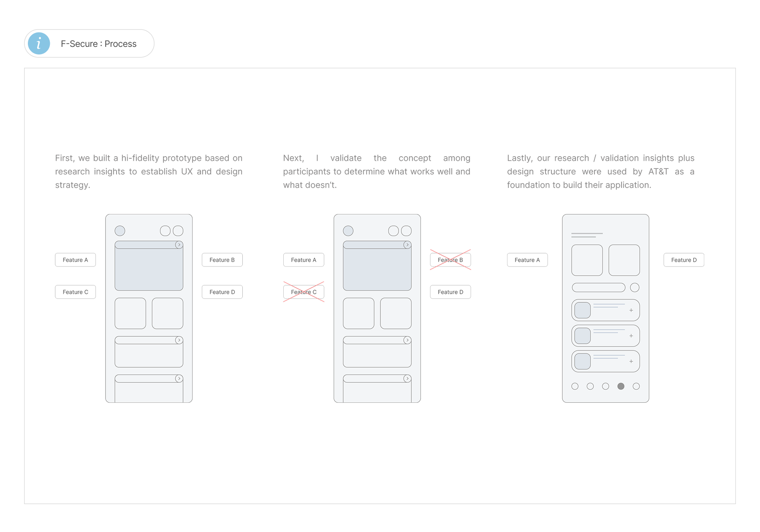Screen dimensions: 760x532
Task: Select the crossed-out Feature B label
Action: pos(451,260)
